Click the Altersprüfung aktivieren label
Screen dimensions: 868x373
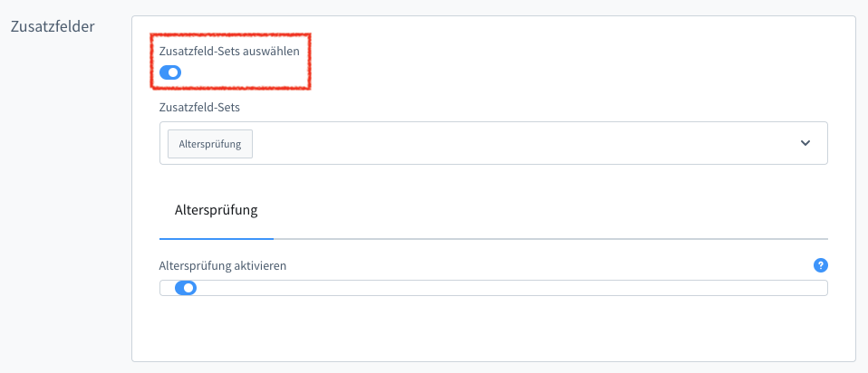click(x=223, y=266)
